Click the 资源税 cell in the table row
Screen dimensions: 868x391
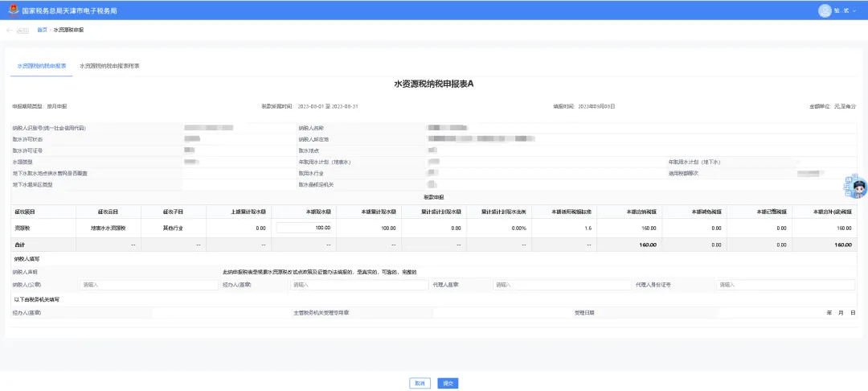click(23, 228)
